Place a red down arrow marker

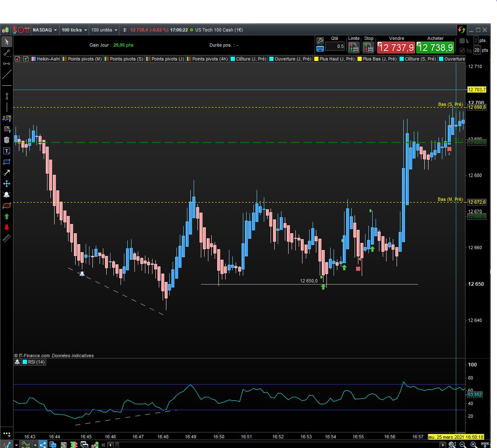coord(7,227)
